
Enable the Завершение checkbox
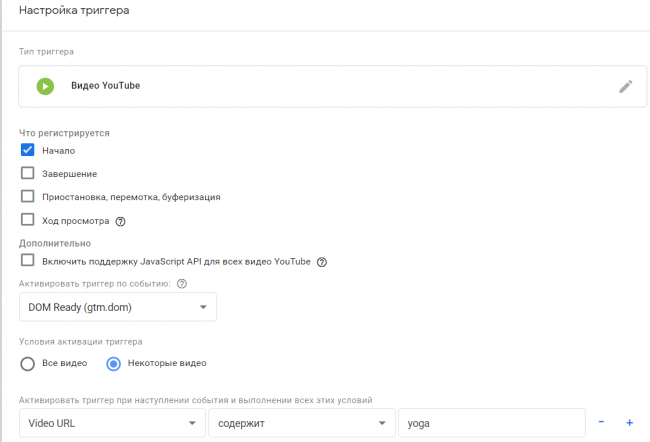(28, 173)
